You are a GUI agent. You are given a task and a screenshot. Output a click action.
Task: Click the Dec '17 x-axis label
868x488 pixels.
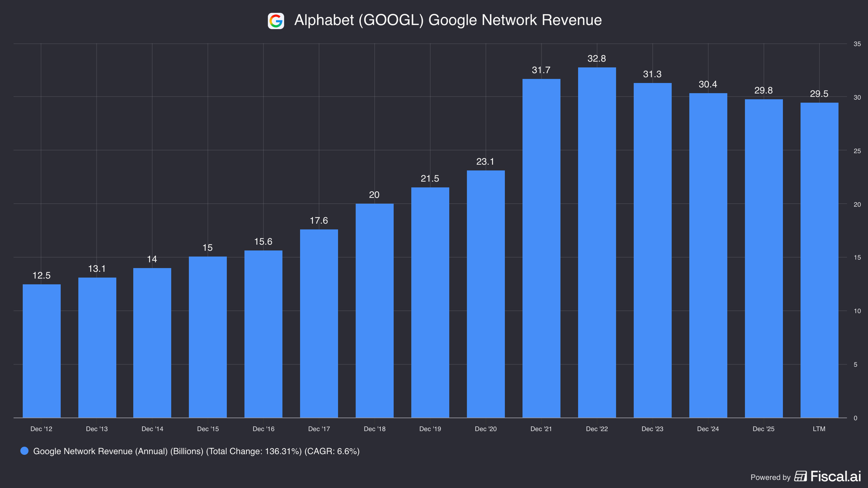click(319, 429)
